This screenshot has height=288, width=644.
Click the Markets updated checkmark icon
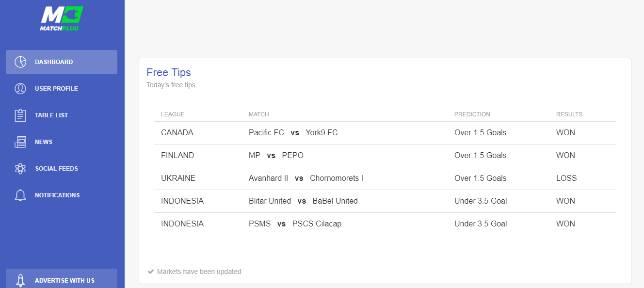151,272
